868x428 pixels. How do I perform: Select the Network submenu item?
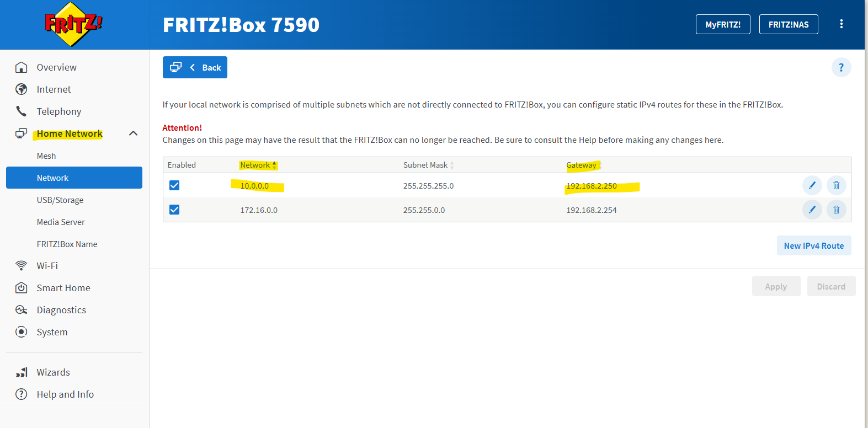click(x=74, y=178)
